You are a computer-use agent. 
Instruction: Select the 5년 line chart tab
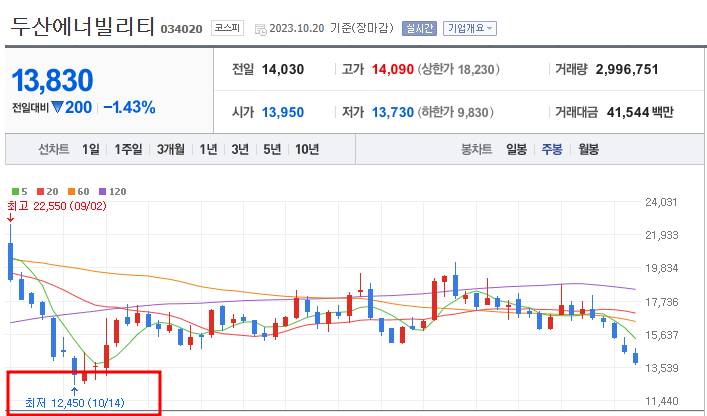coord(272,149)
